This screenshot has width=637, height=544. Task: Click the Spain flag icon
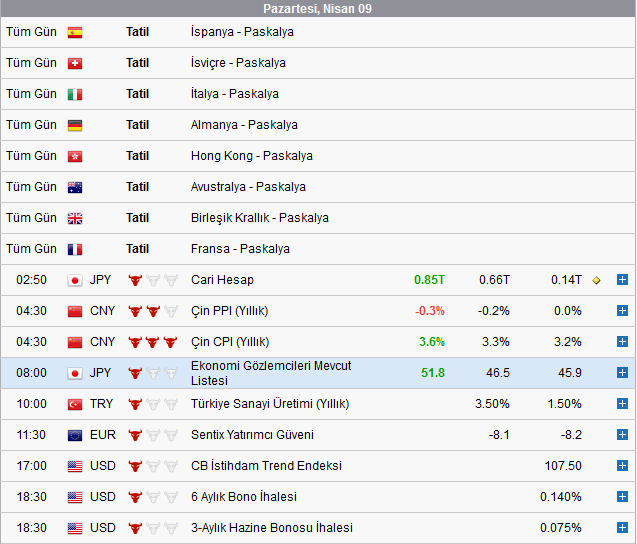pyautogui.click(x=75, y=32)
